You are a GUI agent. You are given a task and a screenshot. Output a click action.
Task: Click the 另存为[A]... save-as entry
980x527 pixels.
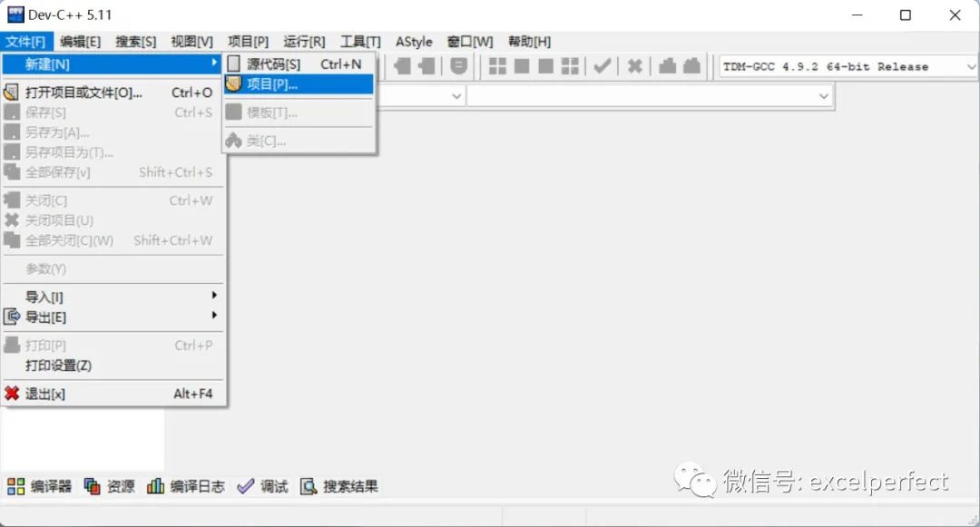(x=113, y=132)
